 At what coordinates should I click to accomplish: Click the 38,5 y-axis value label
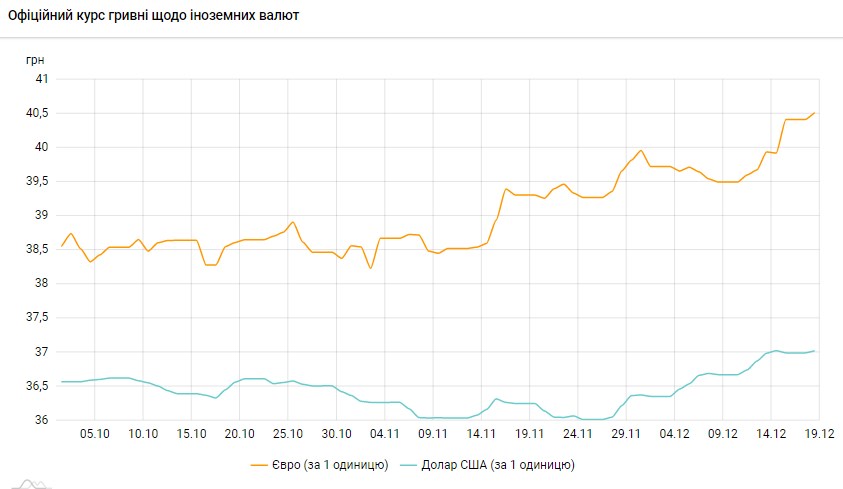tap(36, 249)
